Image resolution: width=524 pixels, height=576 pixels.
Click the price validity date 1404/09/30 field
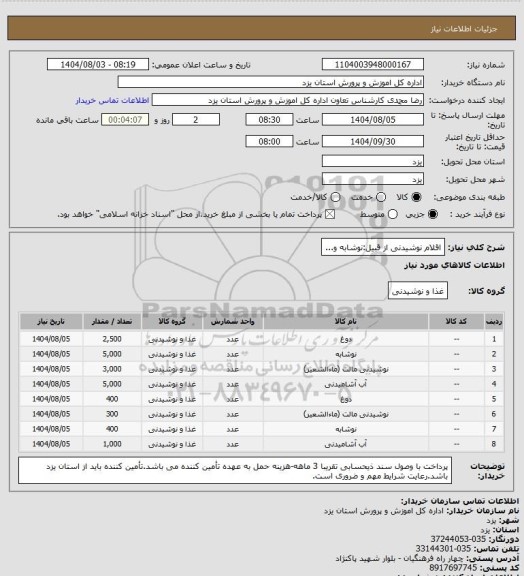[373, 141]
